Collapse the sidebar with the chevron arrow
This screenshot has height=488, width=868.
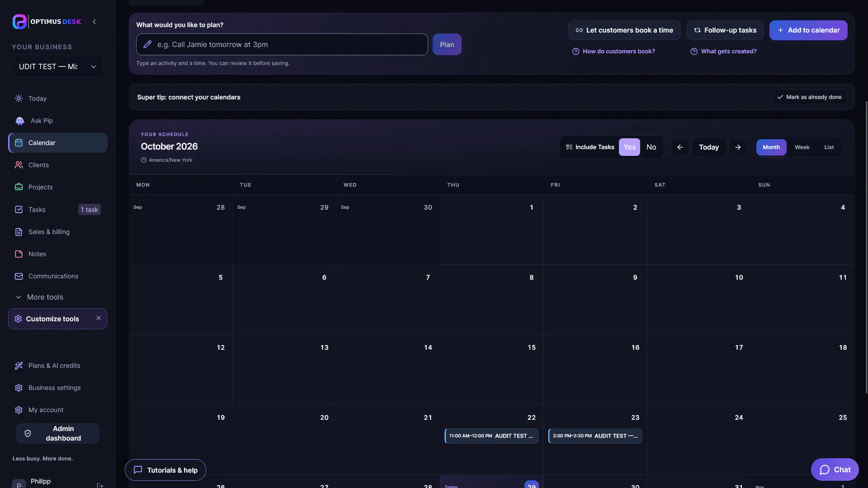94,22
